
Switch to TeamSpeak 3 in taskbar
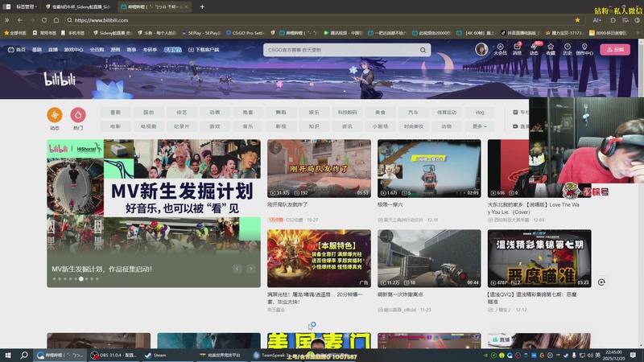pos(271,355)
